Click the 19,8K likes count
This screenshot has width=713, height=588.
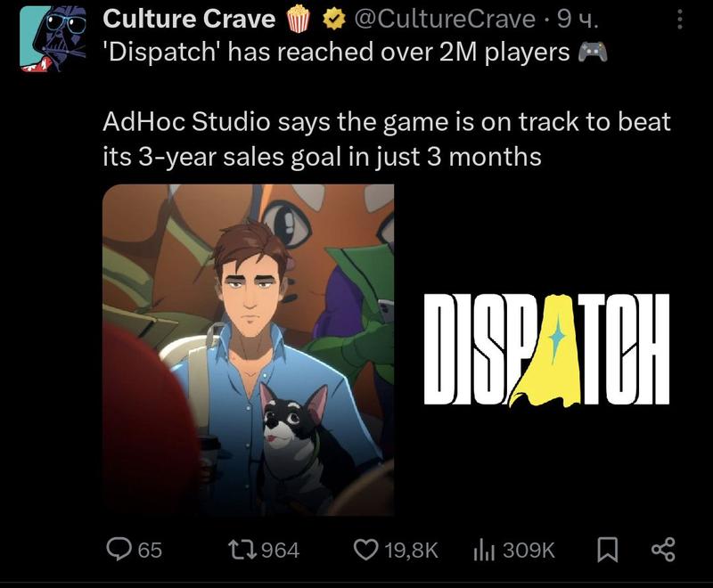click(411, 551)
